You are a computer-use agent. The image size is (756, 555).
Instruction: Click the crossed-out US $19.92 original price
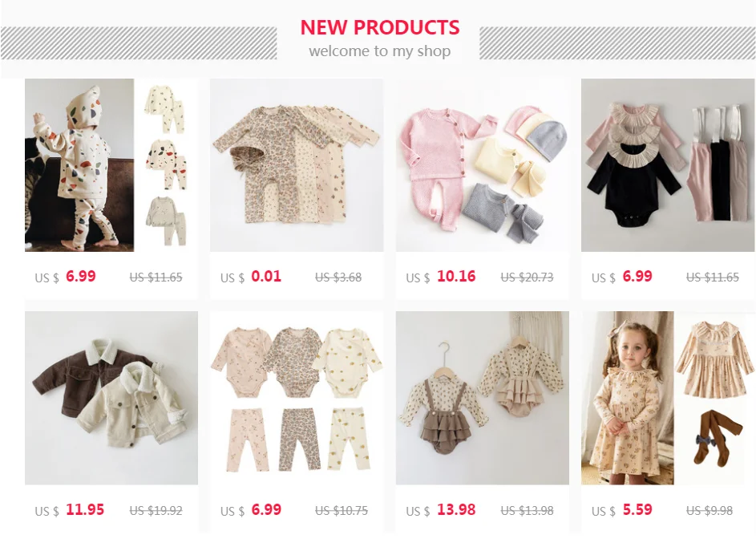pos(156,511)
